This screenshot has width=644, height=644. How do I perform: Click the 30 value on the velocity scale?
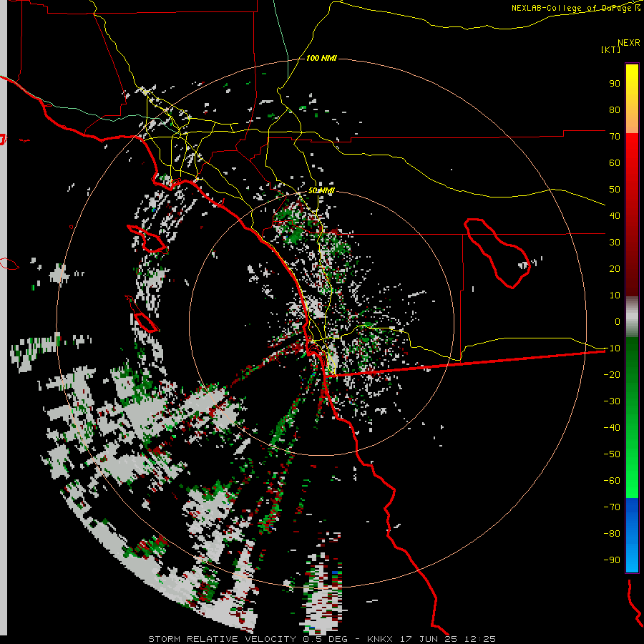point(615,243)
